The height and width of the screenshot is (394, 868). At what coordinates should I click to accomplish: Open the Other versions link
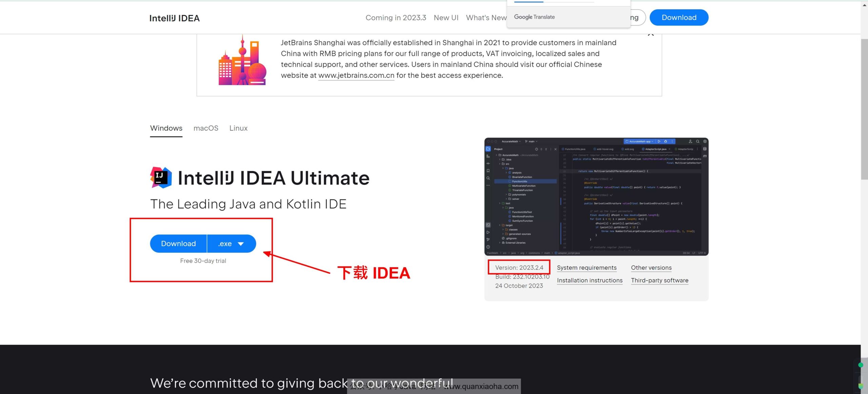(x=651, y=268)
